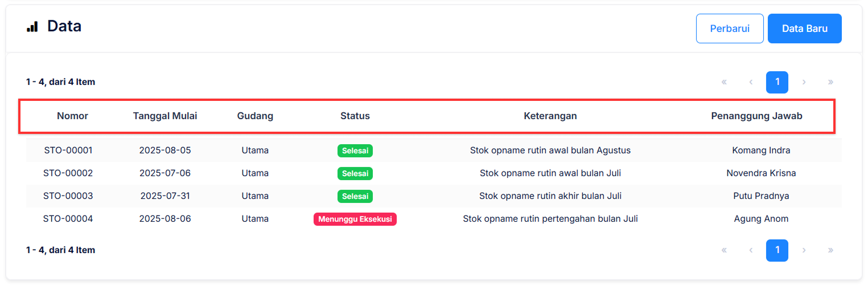Sort by Nomor column header

point(72,116)
